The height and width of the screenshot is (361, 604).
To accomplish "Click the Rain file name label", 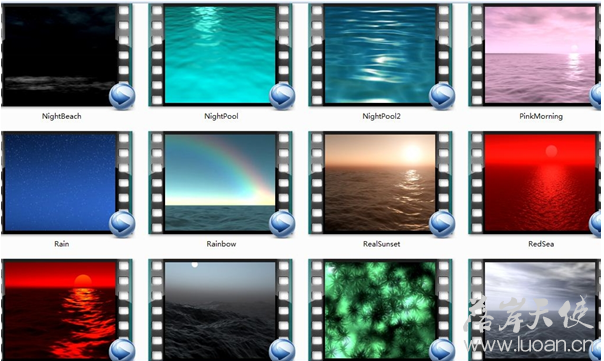I will pos(62,244).
